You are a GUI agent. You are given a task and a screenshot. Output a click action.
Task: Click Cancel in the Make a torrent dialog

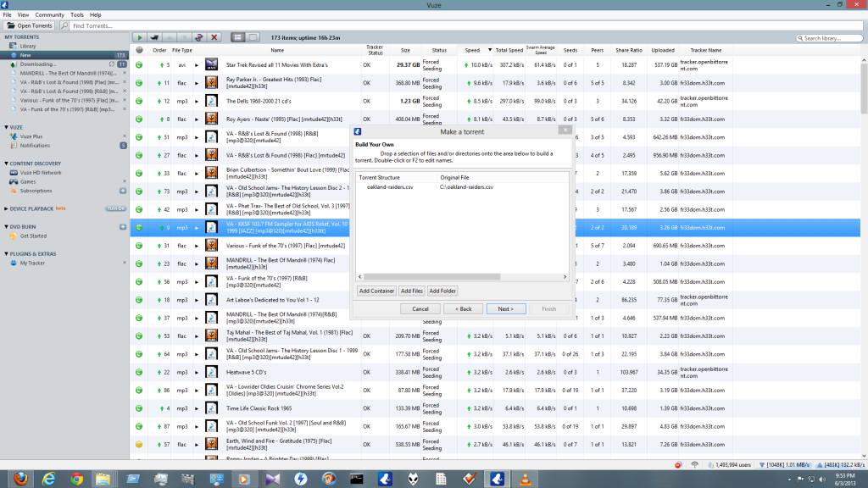pos(420,308)
